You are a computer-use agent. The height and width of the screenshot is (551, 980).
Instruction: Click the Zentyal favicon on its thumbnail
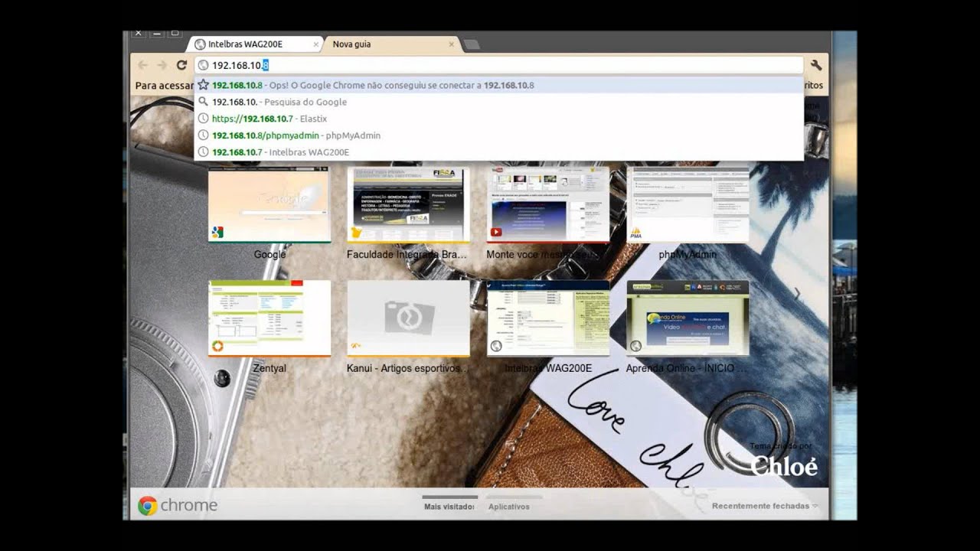(217, 347)
